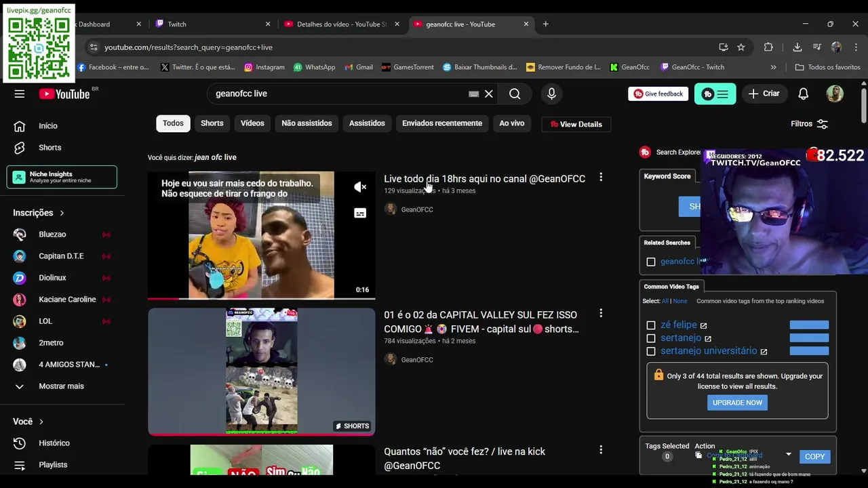Clear the search query with the X
868x488 pixels.
(488, 94)
